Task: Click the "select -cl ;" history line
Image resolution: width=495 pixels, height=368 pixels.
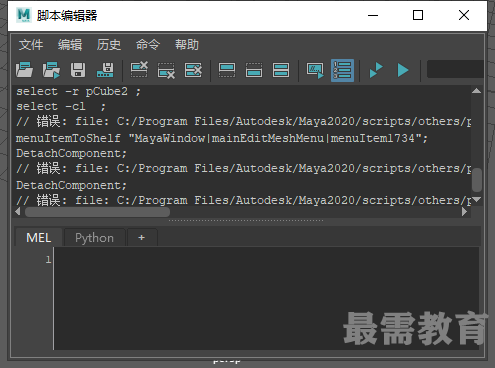Action: pos(61,106)
